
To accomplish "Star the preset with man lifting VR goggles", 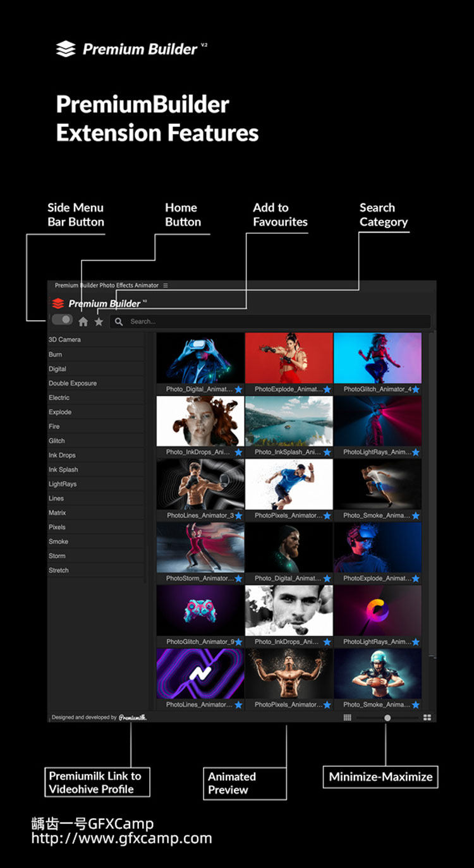I will tap(239, 390).
